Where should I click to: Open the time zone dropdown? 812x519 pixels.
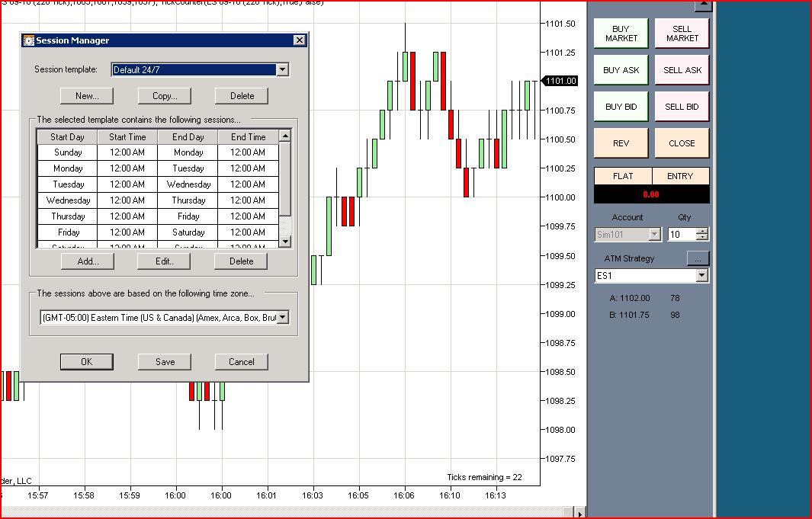(283, 317)
